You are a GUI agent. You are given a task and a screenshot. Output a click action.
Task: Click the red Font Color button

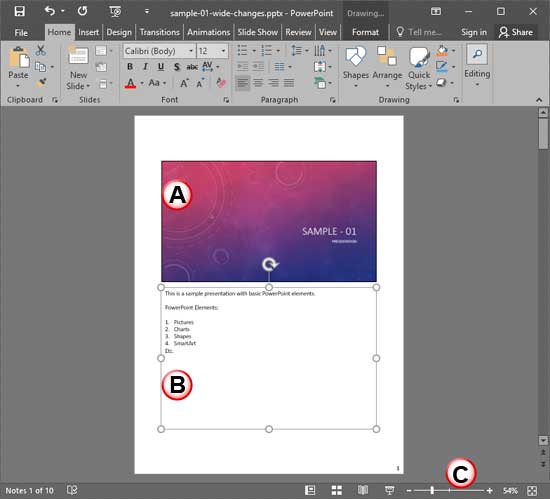tap(130, 83)
